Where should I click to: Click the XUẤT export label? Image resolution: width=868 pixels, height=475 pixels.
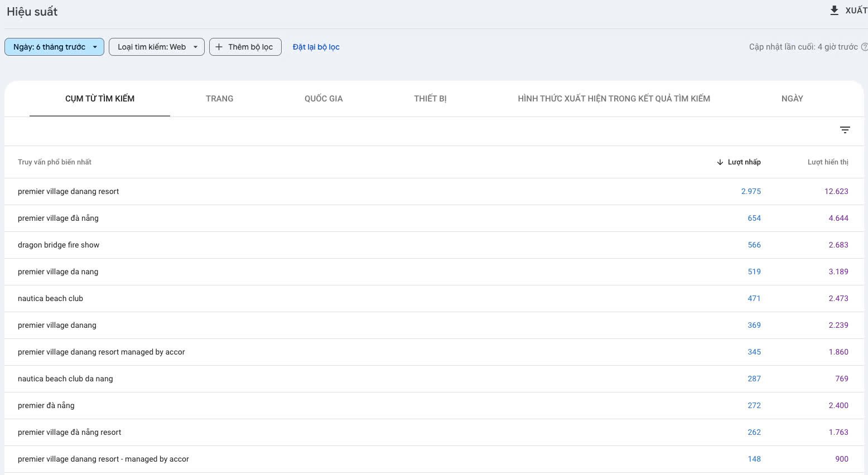856,11
